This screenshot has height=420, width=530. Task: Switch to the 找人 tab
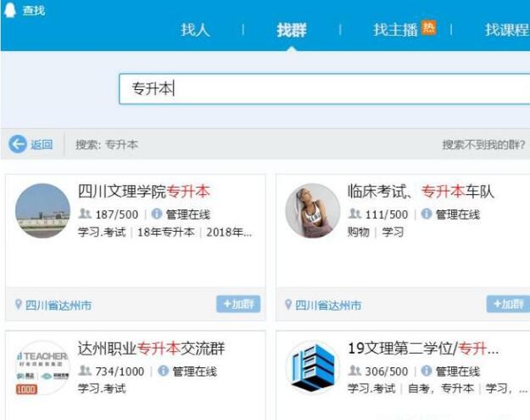(x=195, y=30)
